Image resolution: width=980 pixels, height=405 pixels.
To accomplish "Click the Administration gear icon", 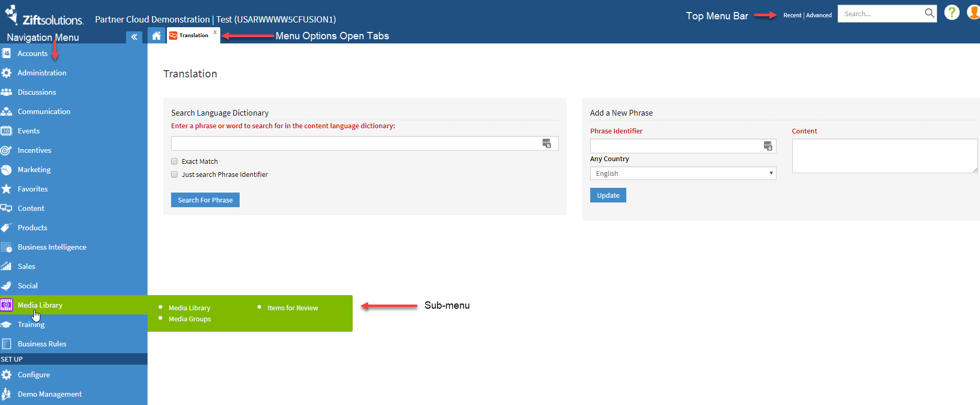I will coord(6,73).
